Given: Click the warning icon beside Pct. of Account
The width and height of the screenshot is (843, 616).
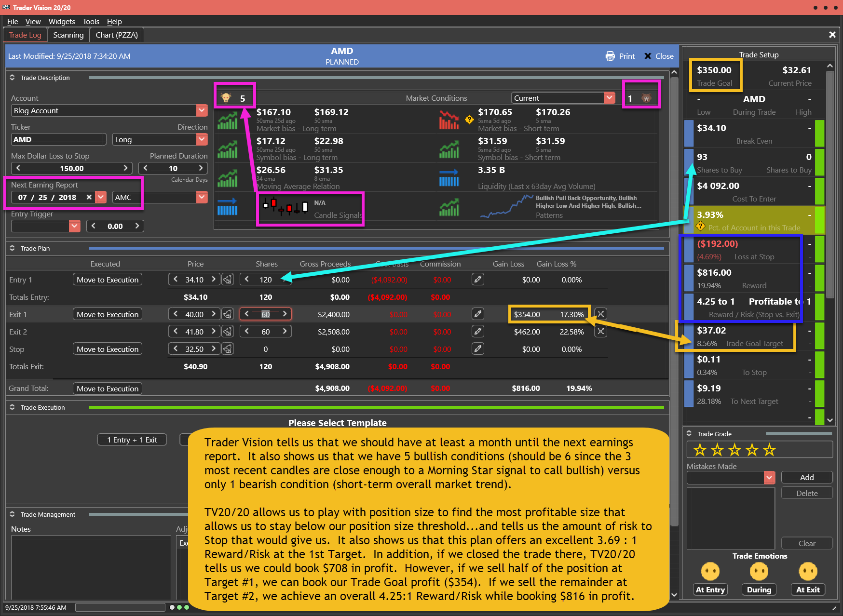Looking at the screenshot, I should pos(701,227).
